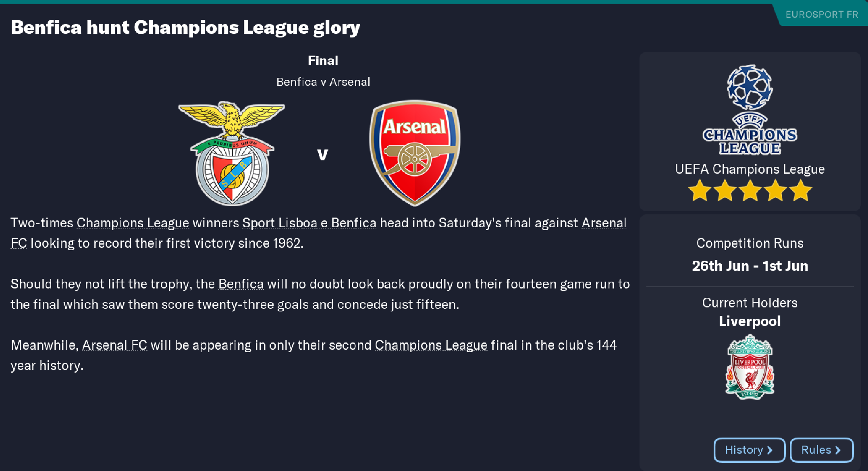Expand the History panel via its chevron
868x471 pixels.
click(770, 450)
